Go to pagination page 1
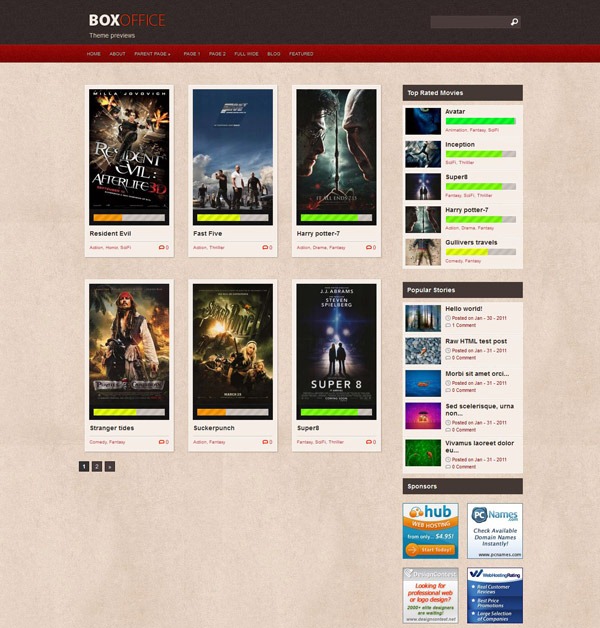This screenshot has width=600, height=628. point(84,466)
